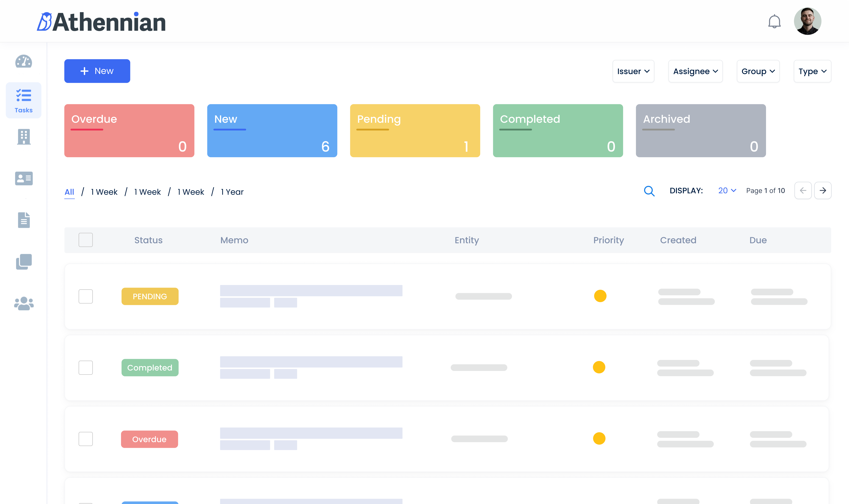849x504 pixels.
Task: Open notifications with the bell icon
Action: click(x=775, y=21)
